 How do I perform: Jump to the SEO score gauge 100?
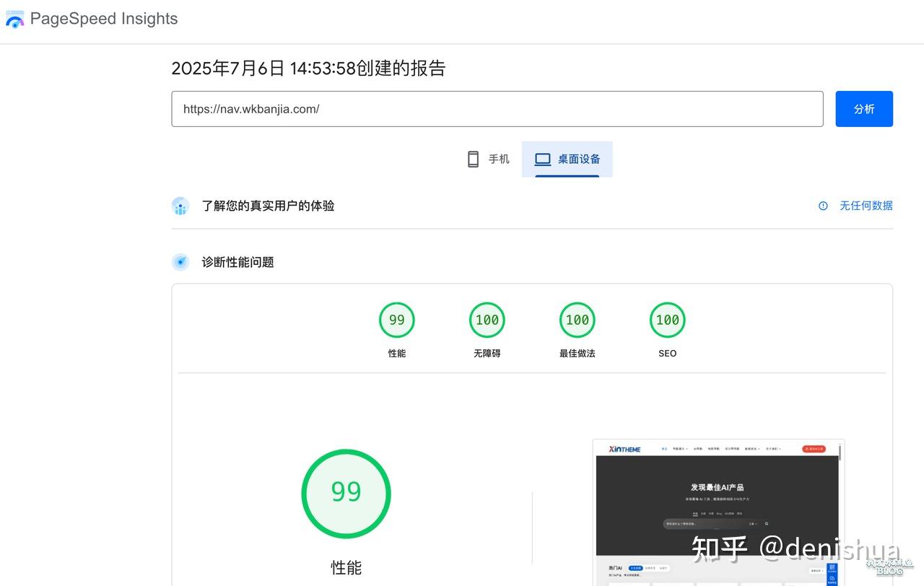tap(668, 320)
